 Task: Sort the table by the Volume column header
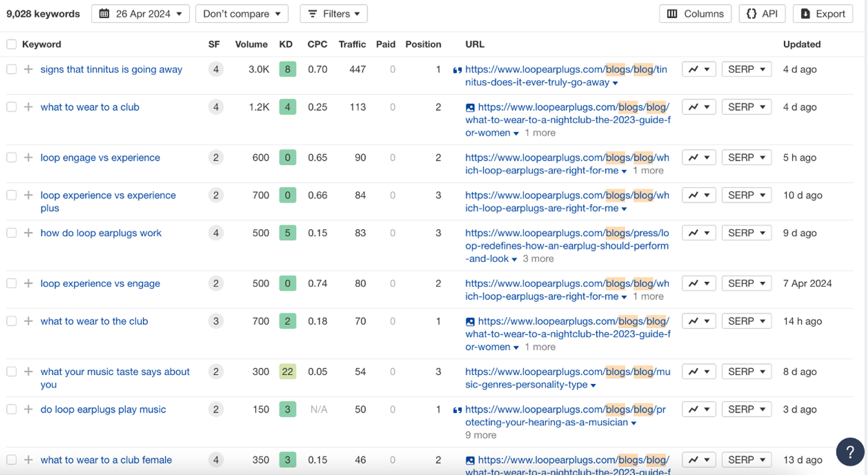(251, 44)
